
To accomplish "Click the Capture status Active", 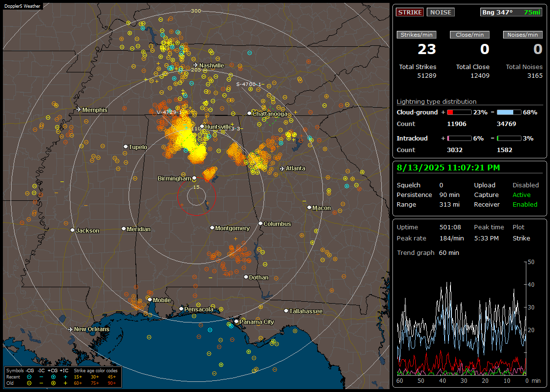I will pos(521,195).
